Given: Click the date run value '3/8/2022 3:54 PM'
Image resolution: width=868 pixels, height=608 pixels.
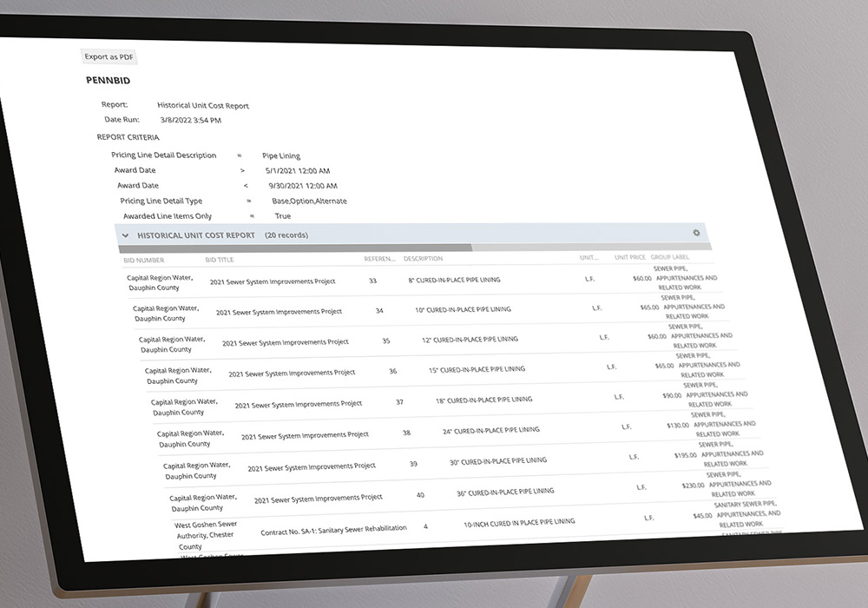Looking at the screenshot, I should [x=191, y=120].
